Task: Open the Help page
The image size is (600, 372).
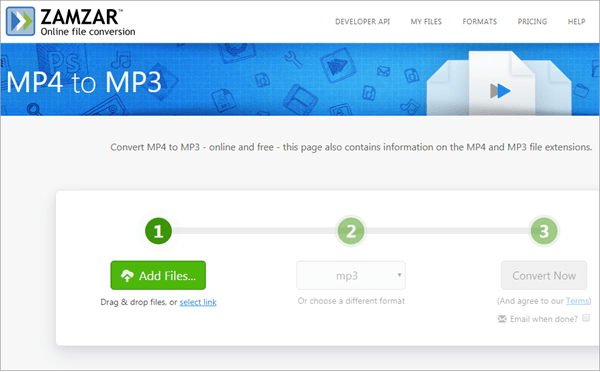Action: 576,22
